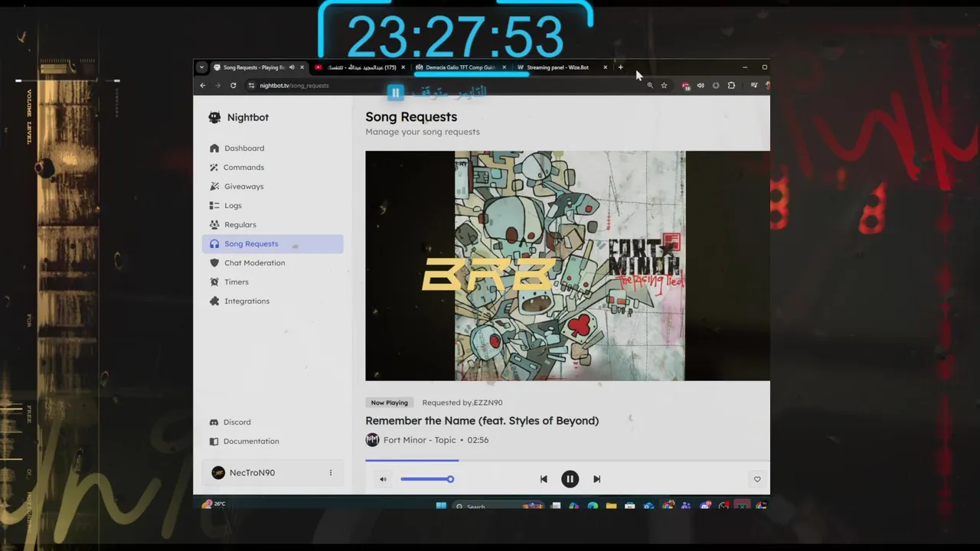The image size is (980, 551).
Task: Open the Timers page
Action: coord(273,282)
